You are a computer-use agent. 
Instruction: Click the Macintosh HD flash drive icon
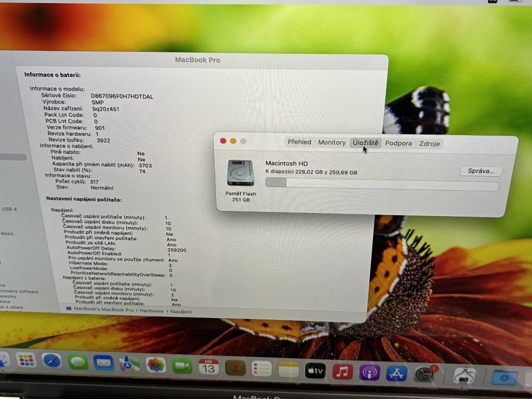pyautogui.click(x=241, y=173)
